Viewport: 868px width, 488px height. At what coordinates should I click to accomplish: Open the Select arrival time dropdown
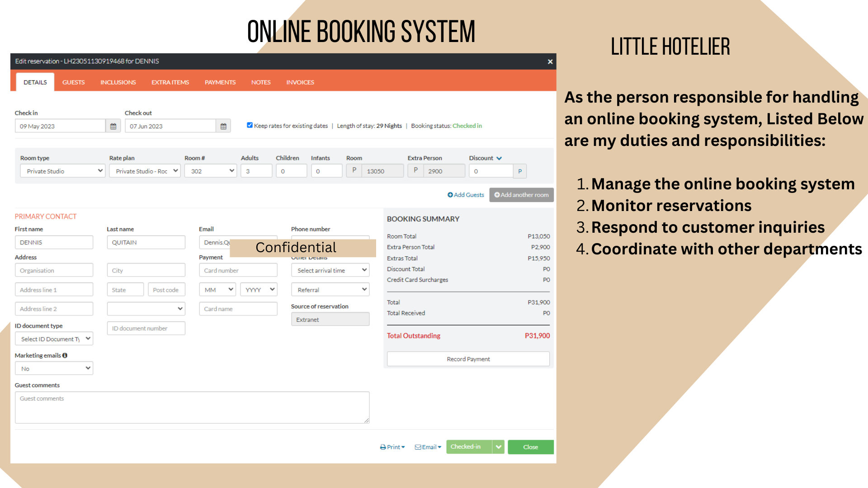(330, 270)
